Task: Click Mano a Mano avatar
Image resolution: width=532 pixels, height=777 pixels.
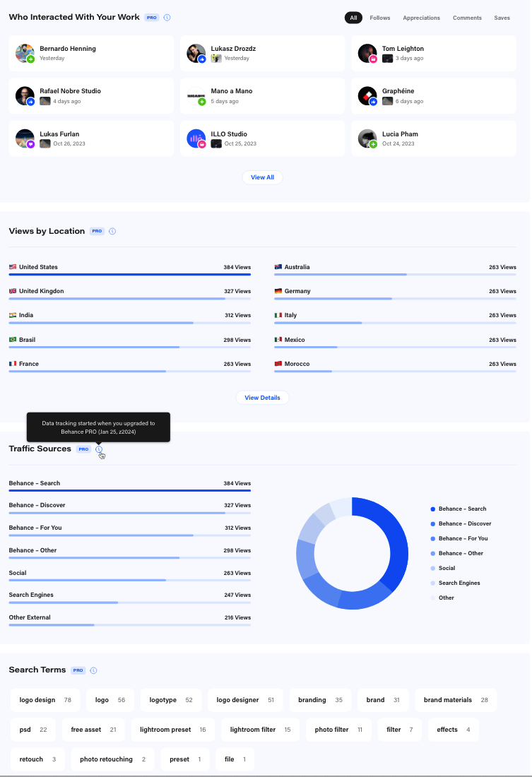Action: (196, 95)
